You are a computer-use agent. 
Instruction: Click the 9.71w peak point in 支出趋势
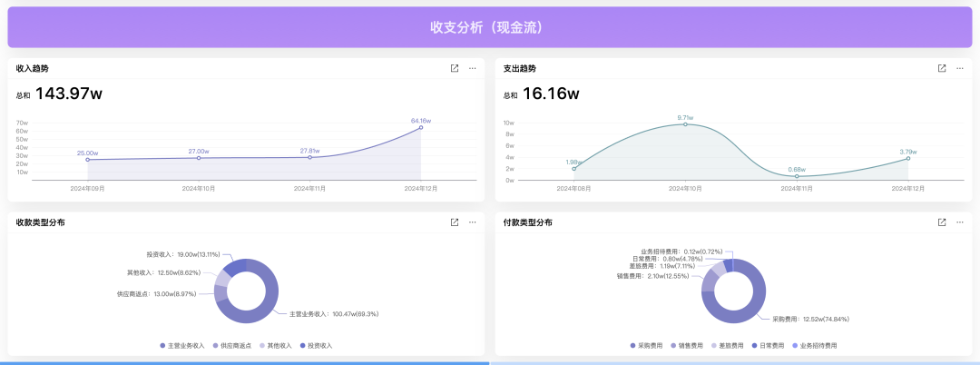pos(685,124)
